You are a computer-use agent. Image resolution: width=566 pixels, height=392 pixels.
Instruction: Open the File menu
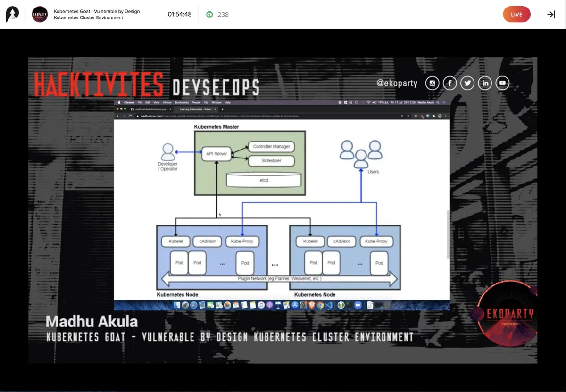tap(140, 102)
